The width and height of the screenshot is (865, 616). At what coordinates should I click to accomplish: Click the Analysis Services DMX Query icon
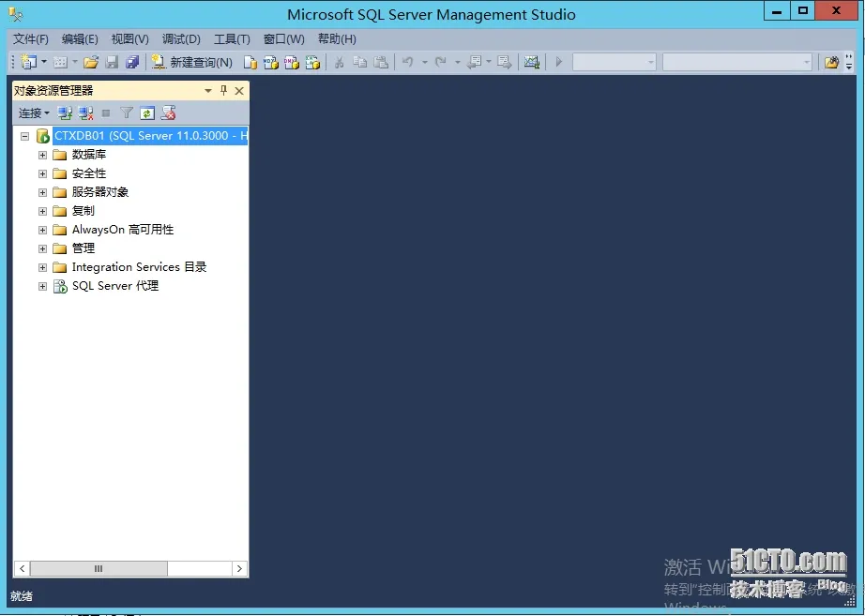(291, 62)
